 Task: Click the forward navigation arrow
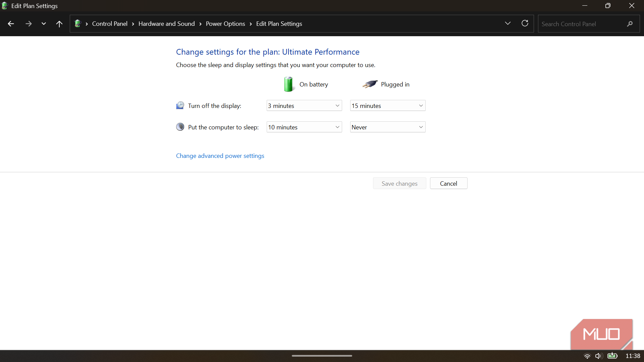pos(29,24)
